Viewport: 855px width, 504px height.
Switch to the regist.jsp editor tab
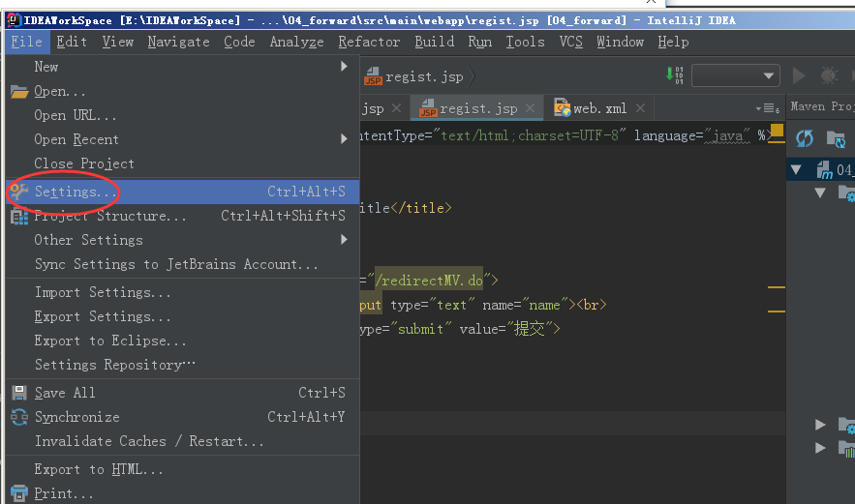(478, 108)
